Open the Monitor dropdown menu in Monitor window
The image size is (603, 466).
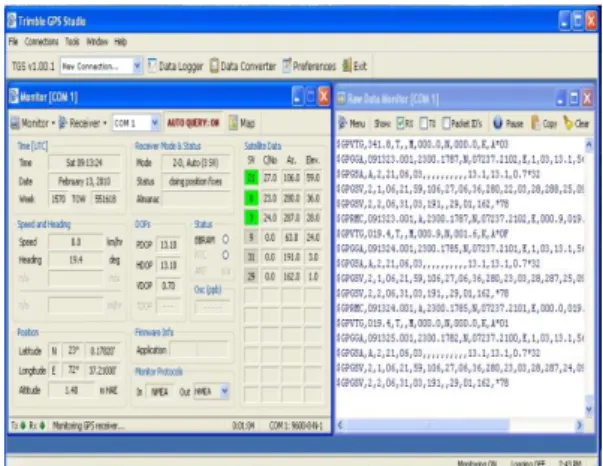click(x=33, y=123)
